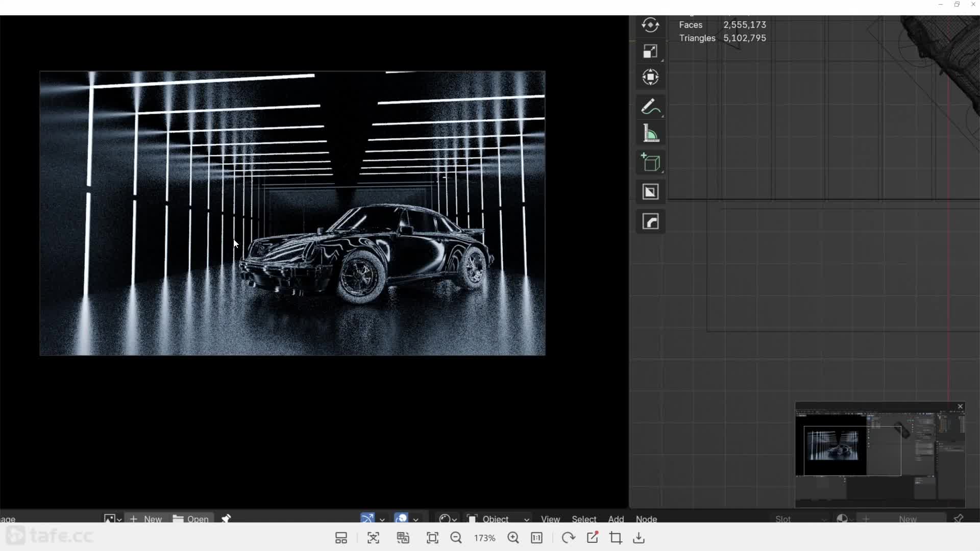Close the navigation minimap panel
The image size is (980, 551).
pos(960,407)
